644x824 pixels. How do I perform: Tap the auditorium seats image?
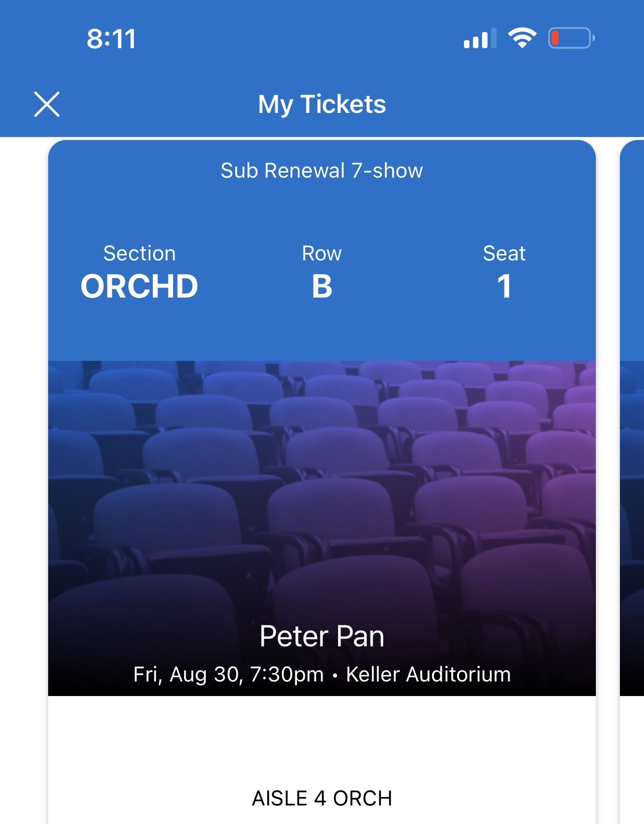322,477
